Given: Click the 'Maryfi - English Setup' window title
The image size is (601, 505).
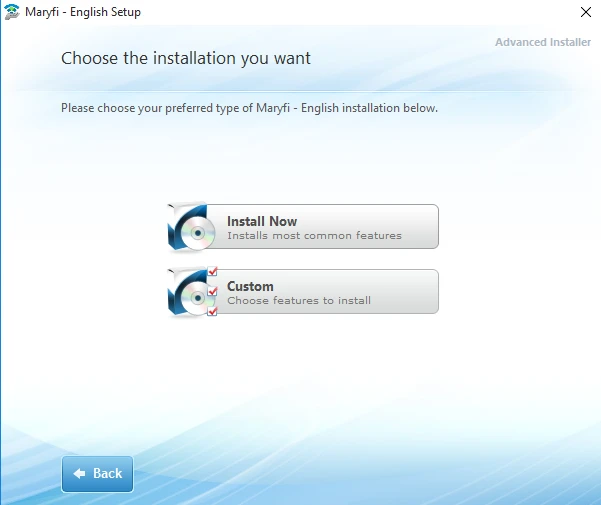Looking at the screenshot, I should tap(83, 12).
